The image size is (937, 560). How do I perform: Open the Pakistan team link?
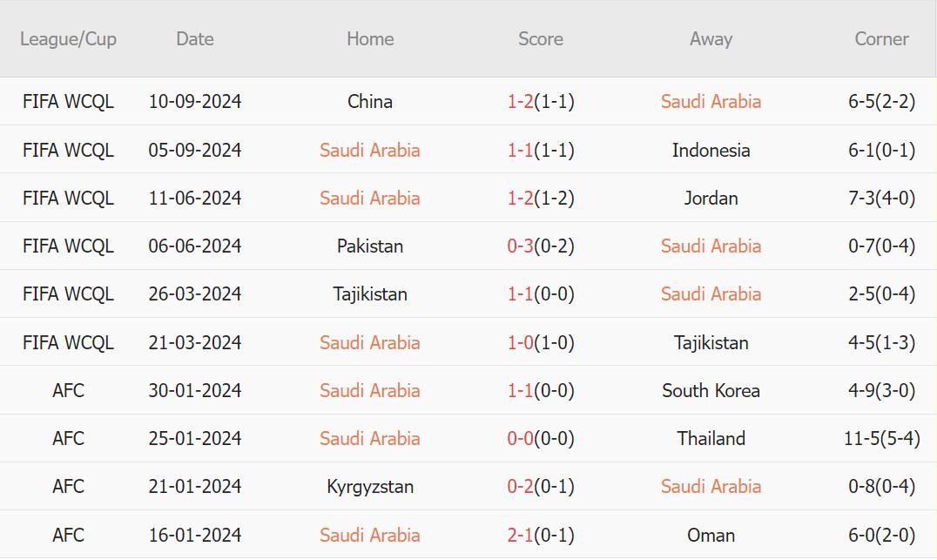tap(370, 246)
